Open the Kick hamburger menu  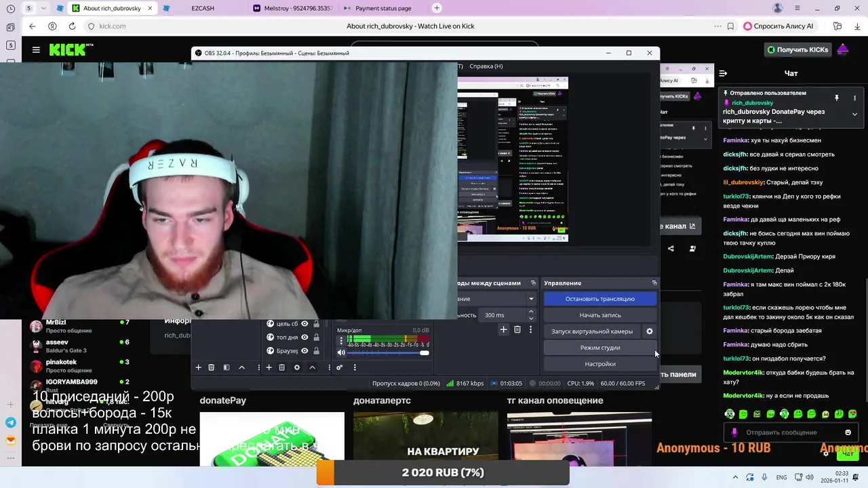click(36, 49)
